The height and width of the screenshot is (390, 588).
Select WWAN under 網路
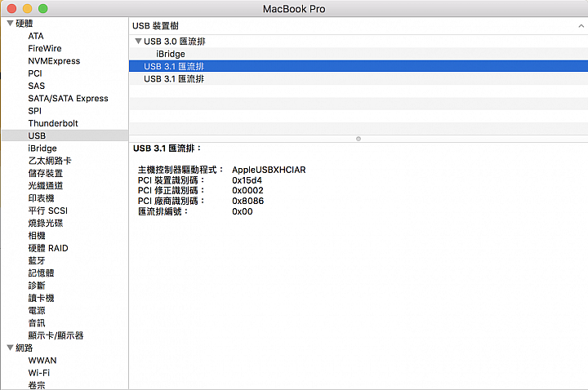(42, 361)
